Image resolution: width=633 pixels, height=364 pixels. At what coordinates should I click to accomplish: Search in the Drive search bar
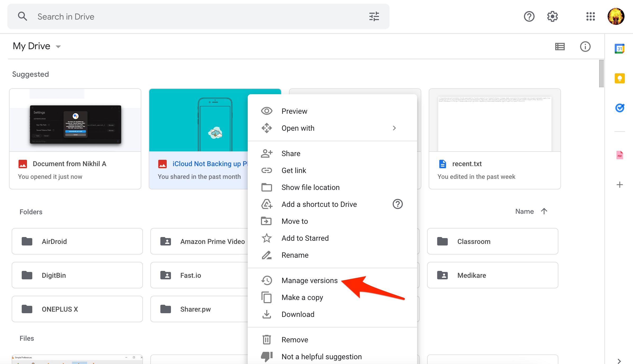pyautogui.click(x=198, y=16)
